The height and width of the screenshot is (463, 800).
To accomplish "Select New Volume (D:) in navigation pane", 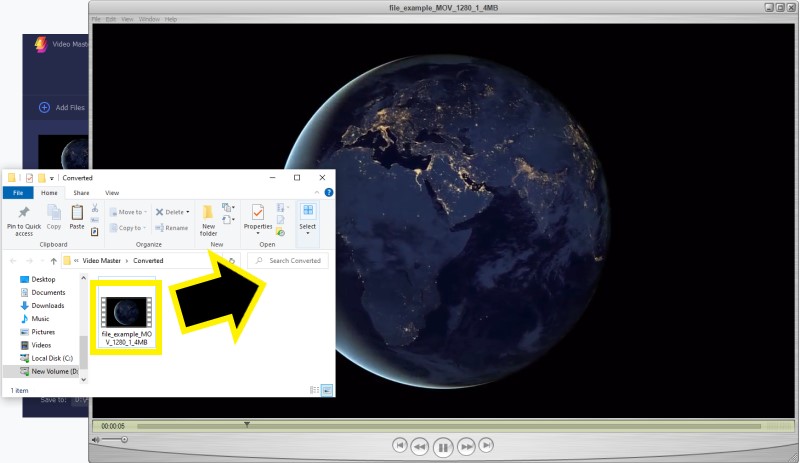I will pyautogui.click(x=42, y=371).
